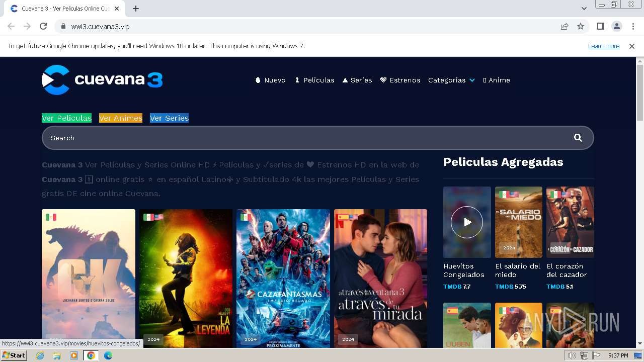Click the page vertical scrollbar

coord(640,93)
